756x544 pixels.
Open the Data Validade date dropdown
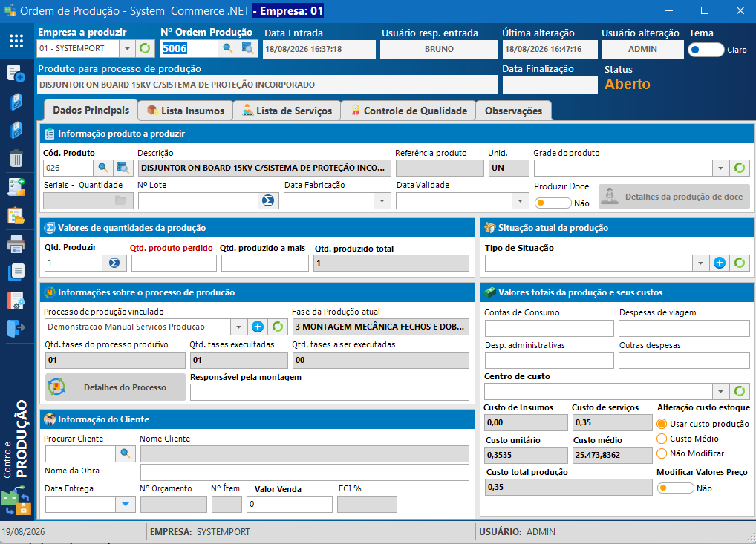pos(520,200)
